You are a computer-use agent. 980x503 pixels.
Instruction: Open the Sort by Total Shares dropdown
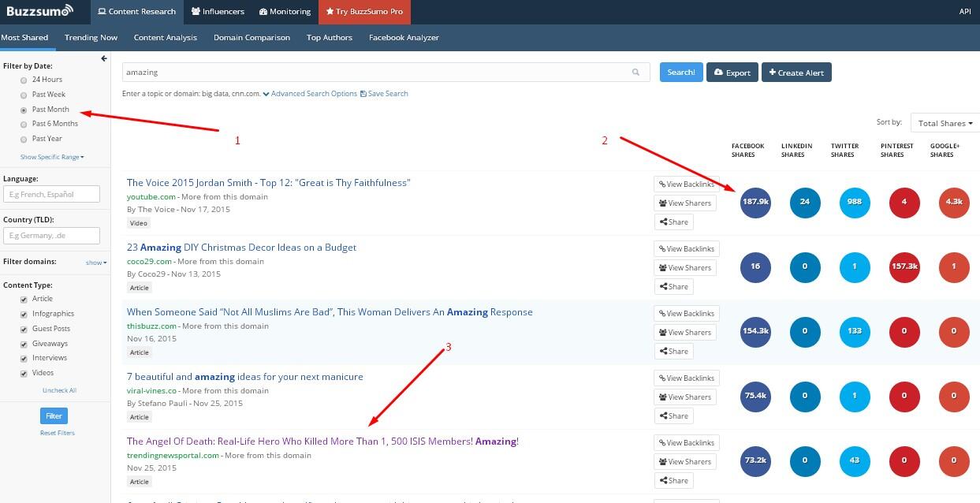[x=945, y=123]
